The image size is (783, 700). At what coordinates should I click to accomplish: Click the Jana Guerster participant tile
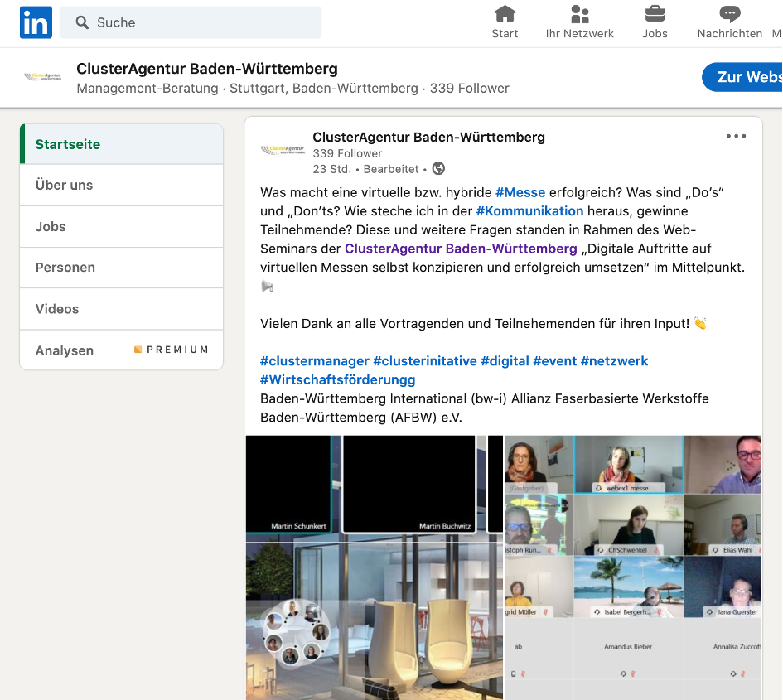723,587
